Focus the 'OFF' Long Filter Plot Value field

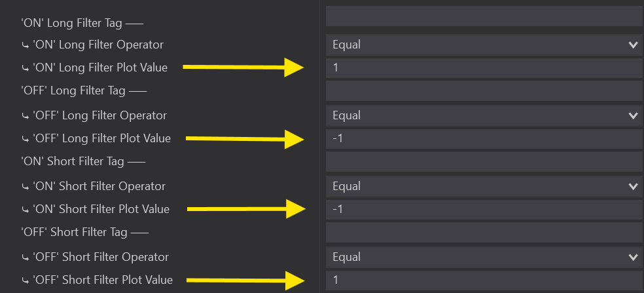coord(484,138)
